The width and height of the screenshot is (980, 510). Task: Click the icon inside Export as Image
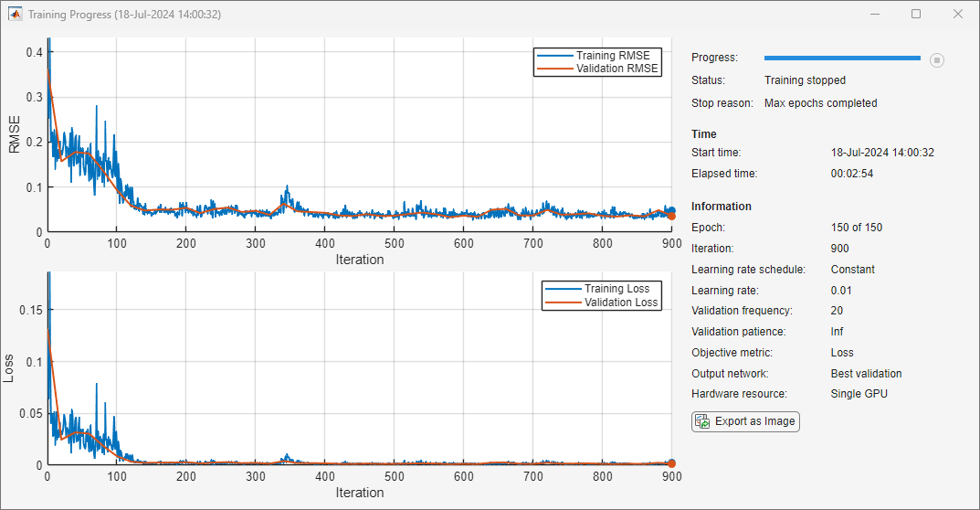(x=702, y=421)
